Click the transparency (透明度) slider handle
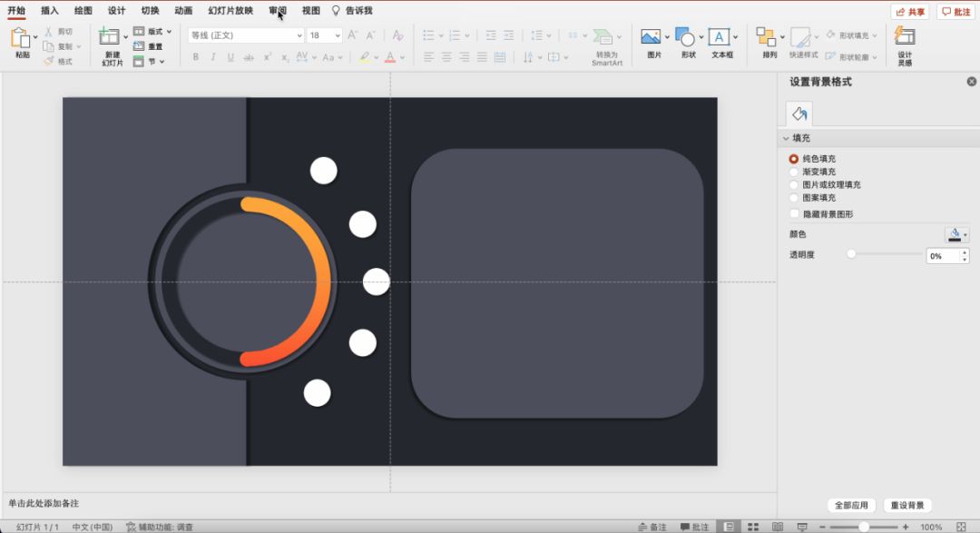980x533 pixels. click(x=851, y=254)
